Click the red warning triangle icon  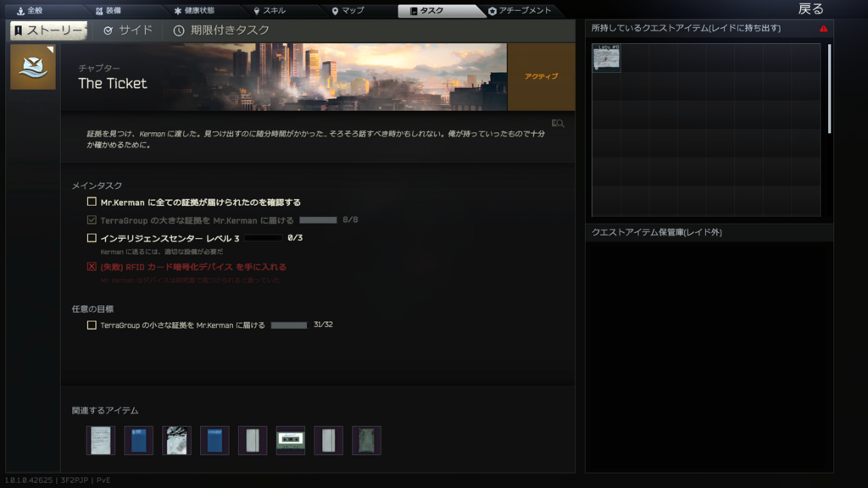tap(823, 29)
